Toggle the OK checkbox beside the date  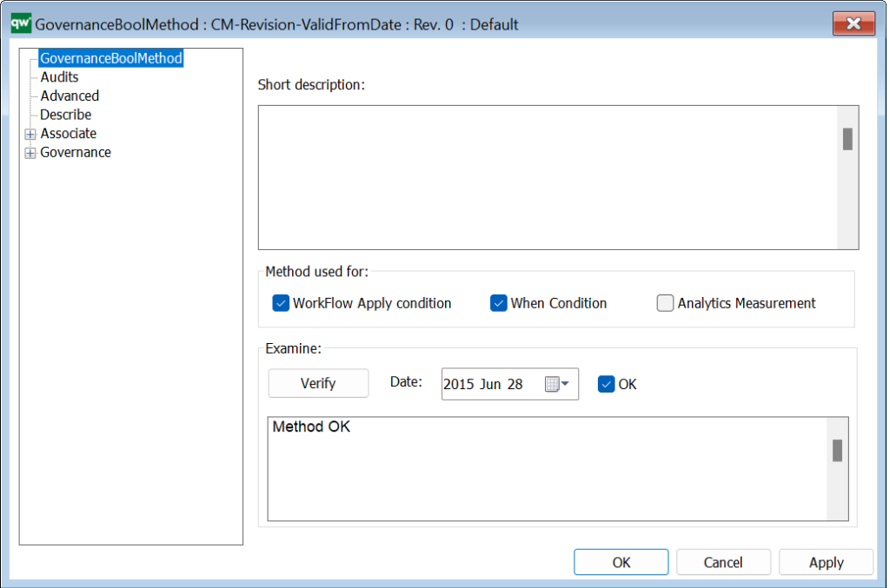click(606, 384)
